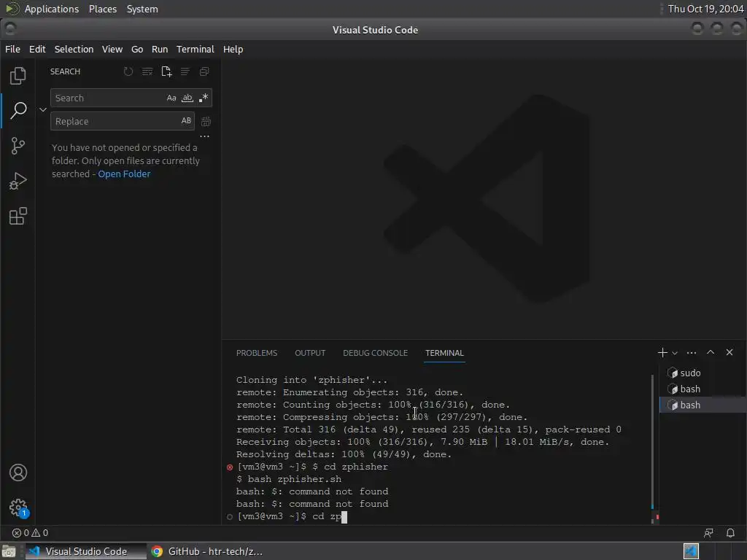Select the sudo terminal instance

pyautogui.click(x=703, y=373)
